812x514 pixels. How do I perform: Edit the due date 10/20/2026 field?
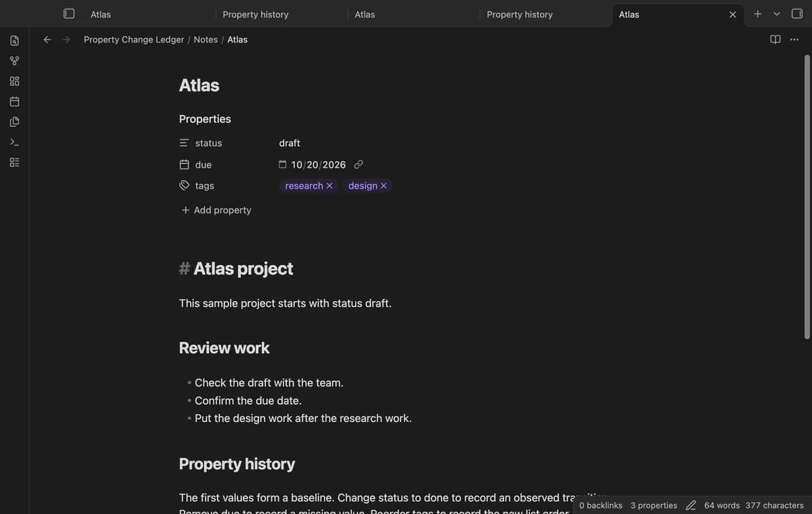tap(319, 164)
